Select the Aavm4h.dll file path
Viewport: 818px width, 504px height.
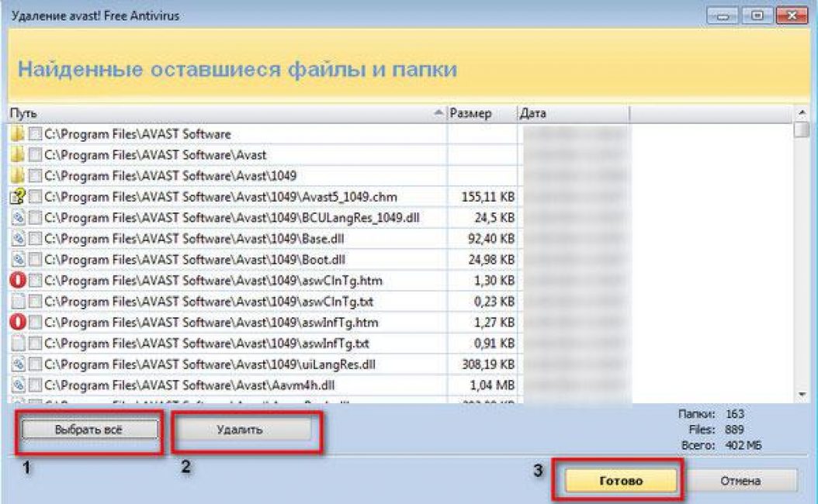[189, 385]
